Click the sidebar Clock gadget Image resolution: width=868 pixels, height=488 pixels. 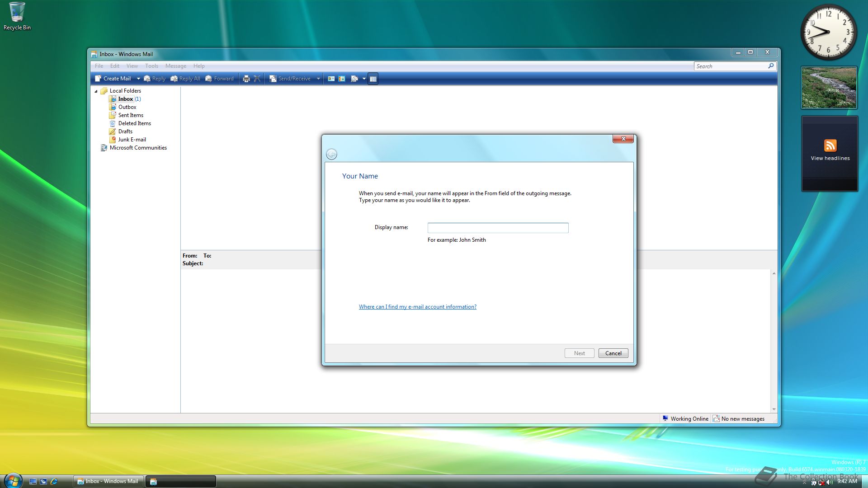click(x=829, y=32)
